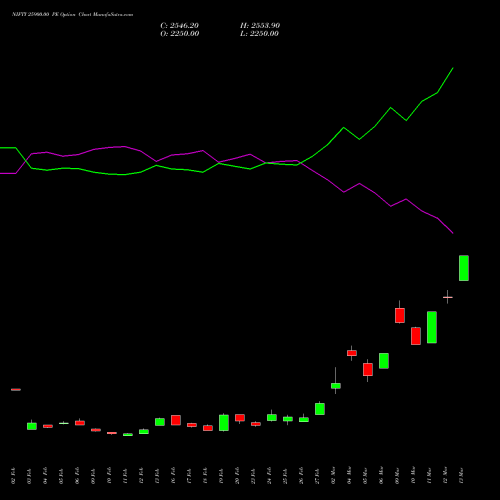Screen dimensions: 500x500
Task: Click the open value O: 2250.00
Action: [x=180, y=34]
